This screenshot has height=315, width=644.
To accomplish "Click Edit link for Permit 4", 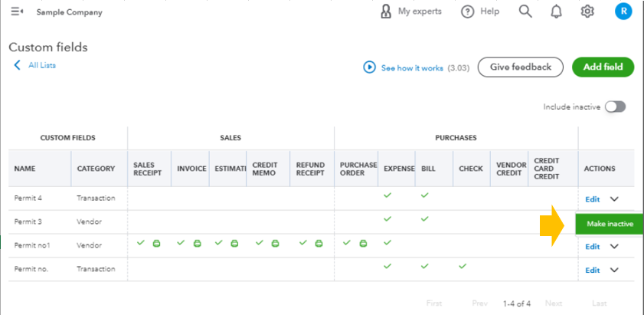I will tap(592, 199).
